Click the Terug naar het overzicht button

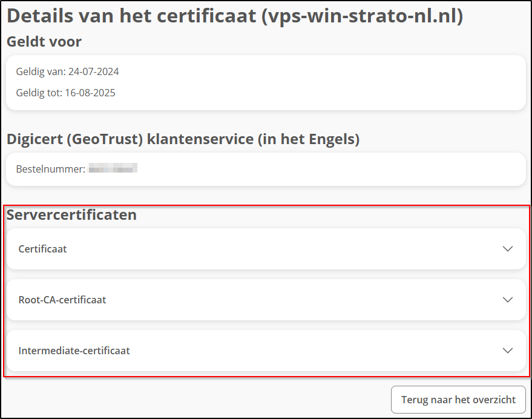tap(458, 400)
